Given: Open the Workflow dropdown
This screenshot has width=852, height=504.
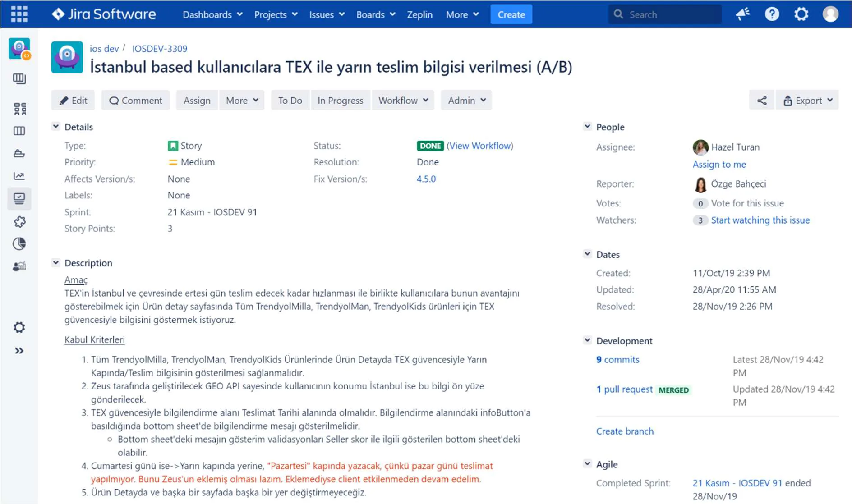Looking at the screenshot, I should click(x=403, y=101).
